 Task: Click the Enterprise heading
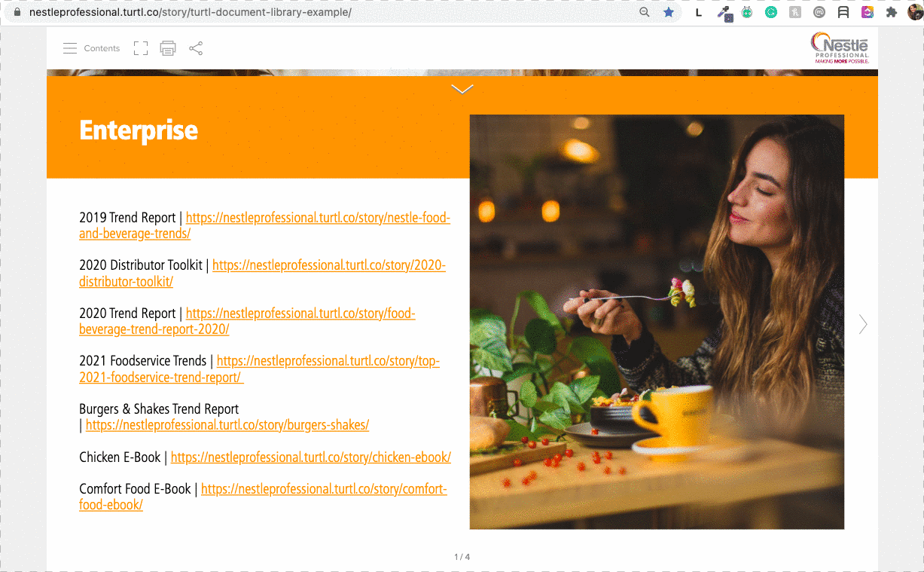click(x=139, y=130)
